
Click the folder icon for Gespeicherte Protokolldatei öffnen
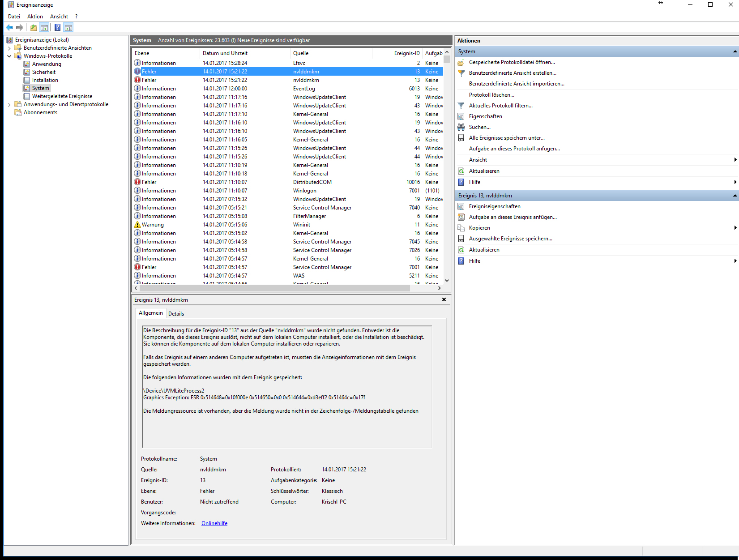[461, 63]
